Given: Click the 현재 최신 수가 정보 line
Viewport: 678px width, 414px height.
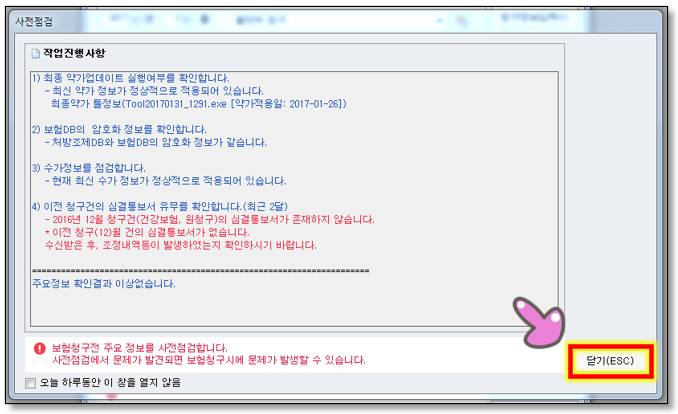Looking at the screenshot, I should pyautogui.click(x=165, y=181).
